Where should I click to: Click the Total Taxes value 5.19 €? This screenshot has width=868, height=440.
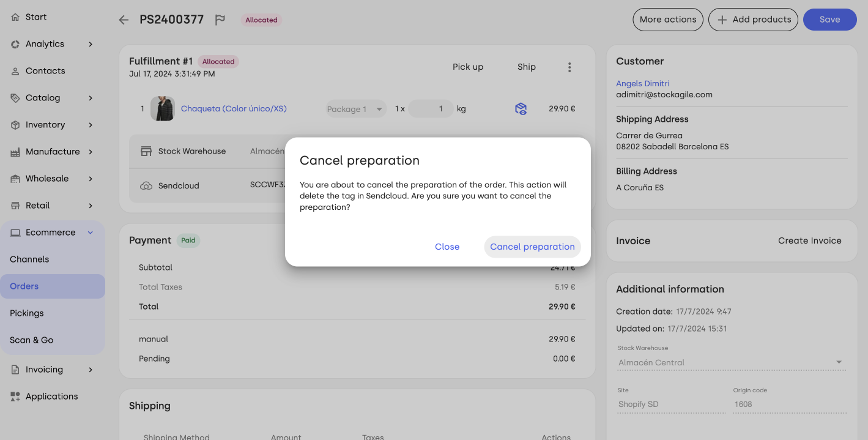coord(565,287)
